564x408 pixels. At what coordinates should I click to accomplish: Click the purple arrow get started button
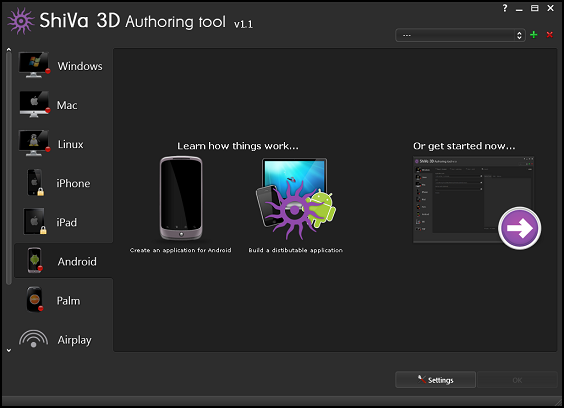[519, 228]
